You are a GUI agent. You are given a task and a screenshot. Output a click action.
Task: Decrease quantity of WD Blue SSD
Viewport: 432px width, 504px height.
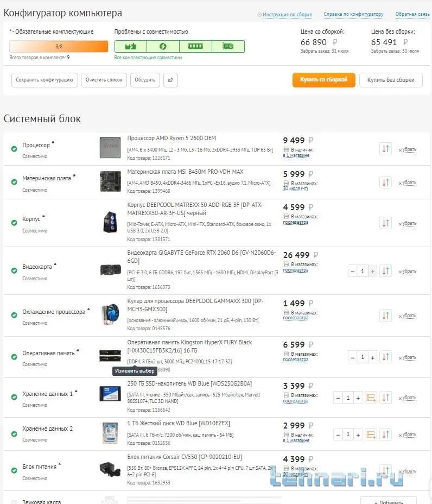(x=338, y=398)
